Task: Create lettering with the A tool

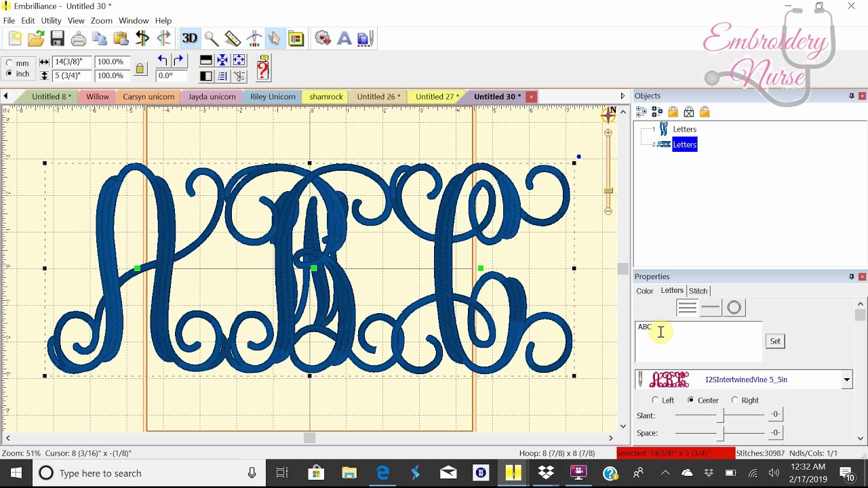Action: (344, 39)
